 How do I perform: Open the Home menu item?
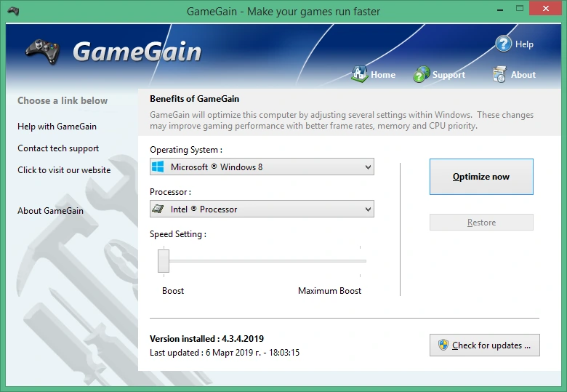[x=383, y=75]
